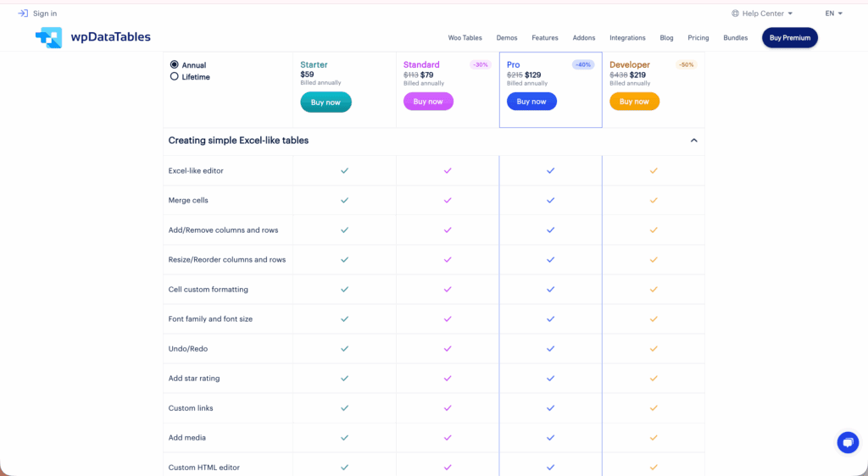Open the Woo Tables menu

(x=465, y=37)
